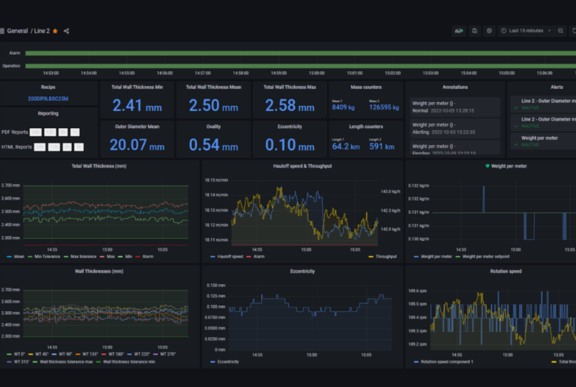This screenshot has width=576, height=387.
Task: Click the 591 km length value
Action: coord(382,147)
